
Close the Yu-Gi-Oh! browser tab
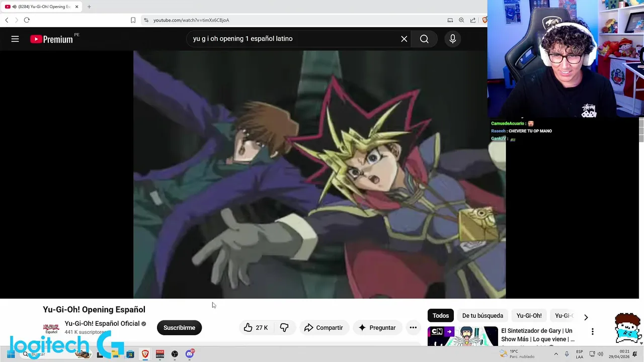(77, 7)
